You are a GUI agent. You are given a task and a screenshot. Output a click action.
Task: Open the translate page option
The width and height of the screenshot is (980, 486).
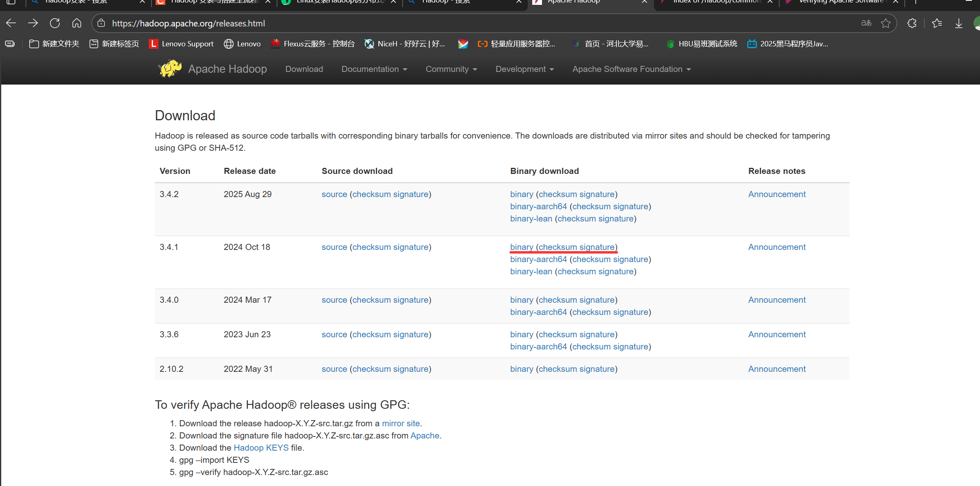(x=866, y=23)
